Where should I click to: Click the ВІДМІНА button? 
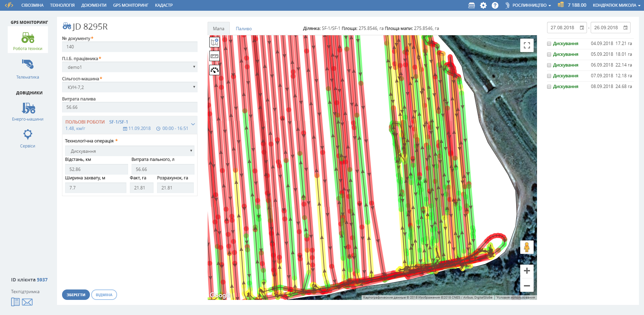point(104,295)
